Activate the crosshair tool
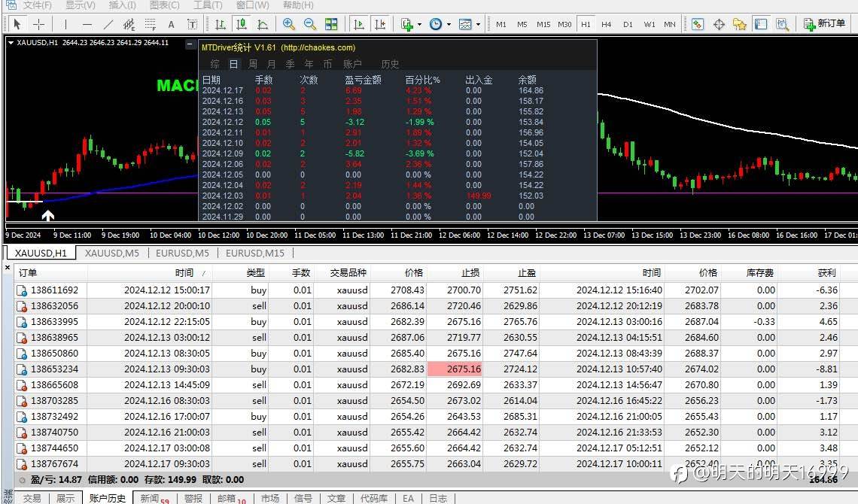Screen dimensions: 858x504 coord(38,24)
